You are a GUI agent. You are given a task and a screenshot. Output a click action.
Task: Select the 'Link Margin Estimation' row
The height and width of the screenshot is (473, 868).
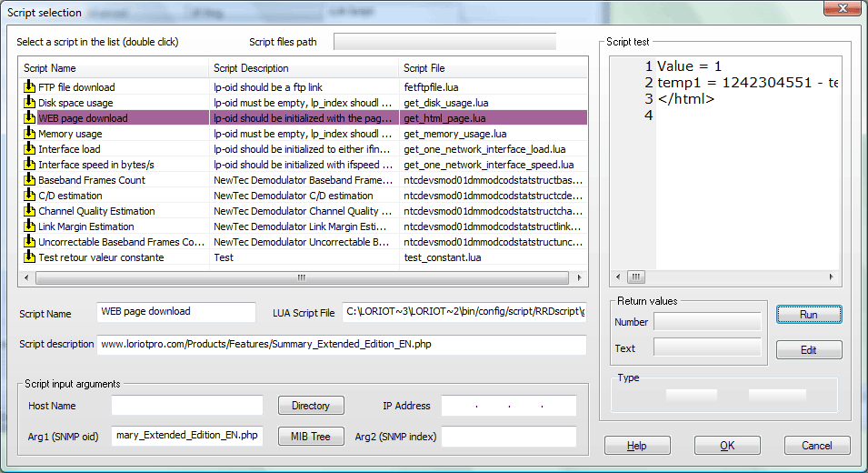click(x=303, y=226)
